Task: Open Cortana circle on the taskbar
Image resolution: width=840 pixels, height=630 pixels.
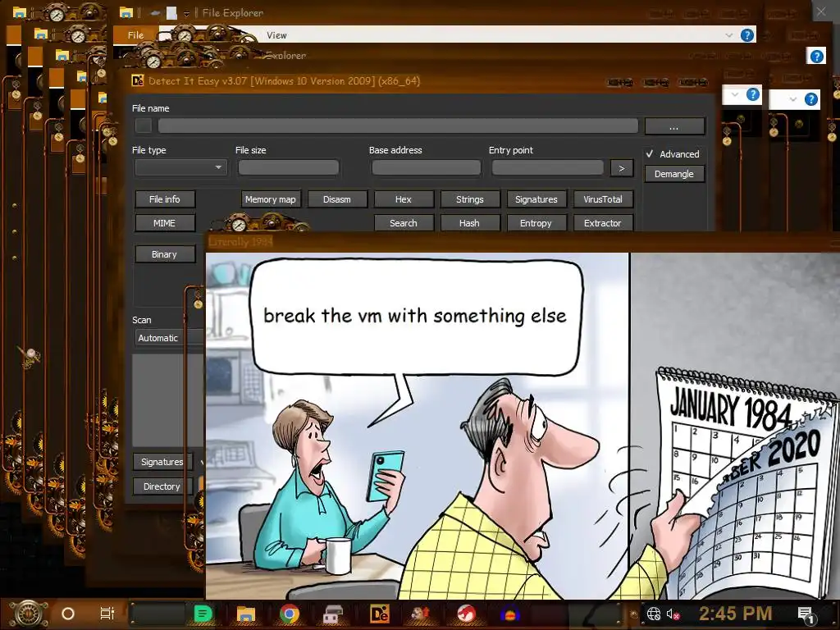Action: coord(68,614)
